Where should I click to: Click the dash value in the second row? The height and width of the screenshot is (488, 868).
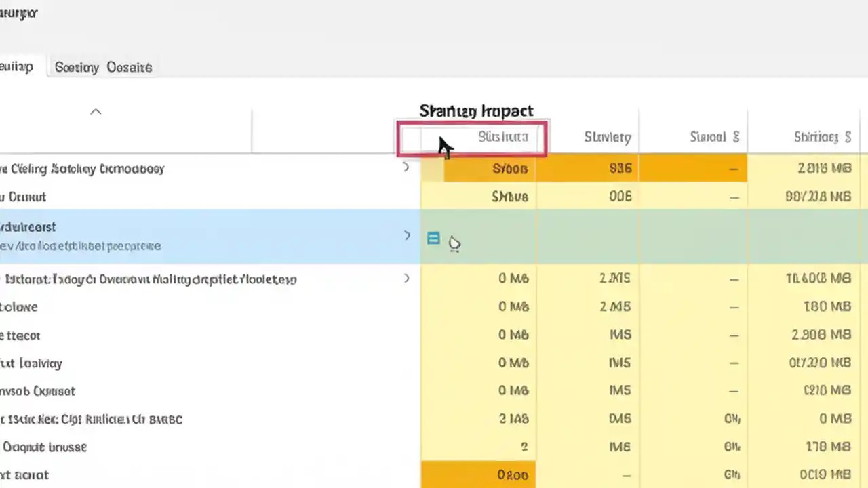click(x=733, y=197)
